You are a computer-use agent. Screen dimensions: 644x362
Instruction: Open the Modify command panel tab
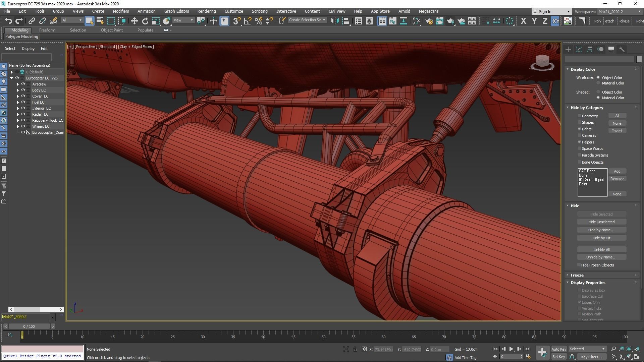[x=579, y=49]
